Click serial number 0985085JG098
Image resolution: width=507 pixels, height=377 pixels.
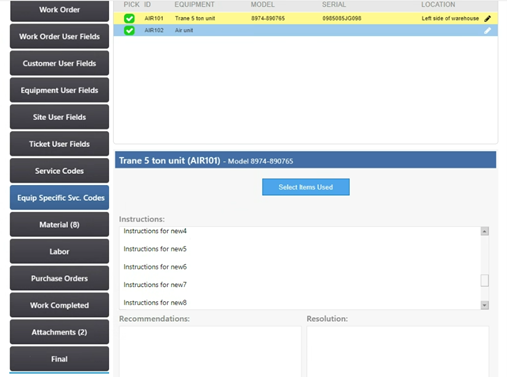coord(342,18)
